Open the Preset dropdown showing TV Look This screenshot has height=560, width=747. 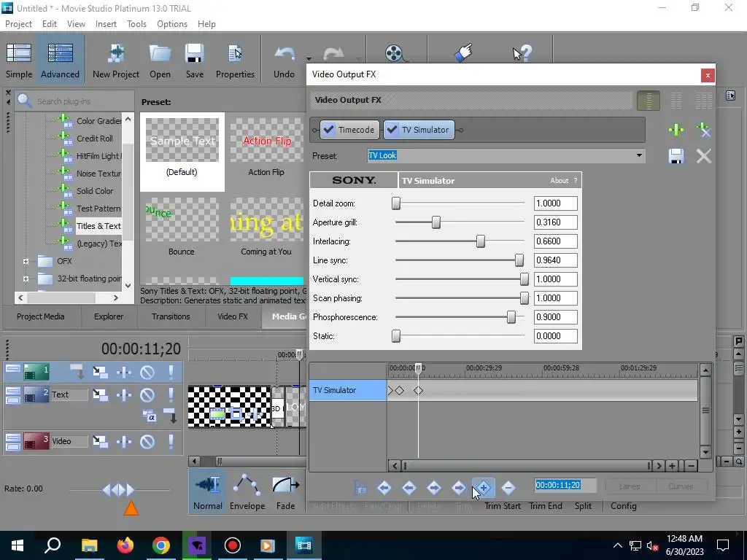coord(639,155)
